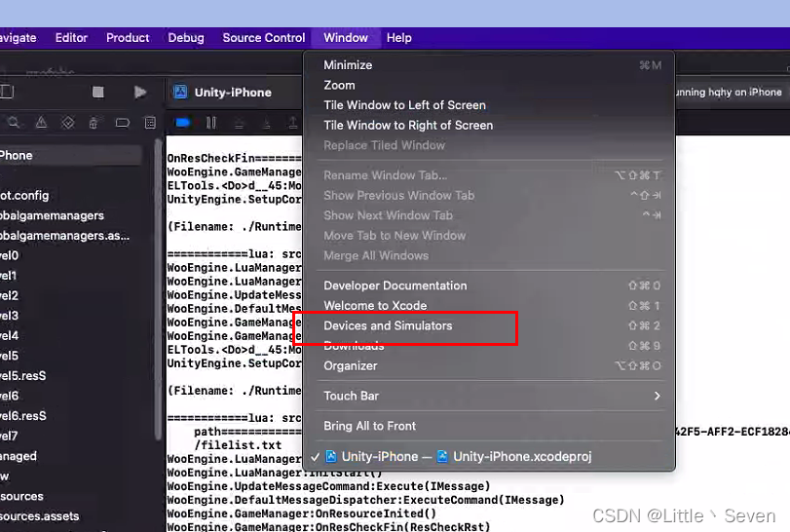The image size is (790, 532).
Task: Open the Issue navigator warning triangle
Action: point(41,123)
